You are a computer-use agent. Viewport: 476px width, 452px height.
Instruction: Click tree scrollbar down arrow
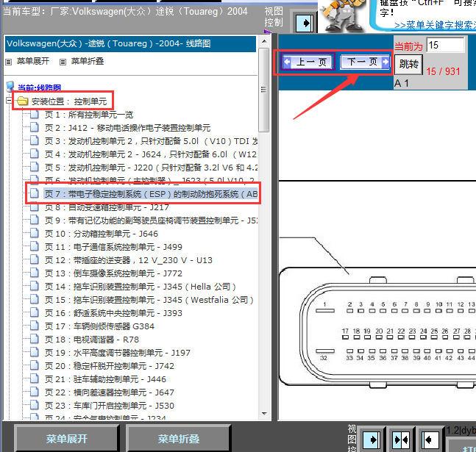[264, 414]
